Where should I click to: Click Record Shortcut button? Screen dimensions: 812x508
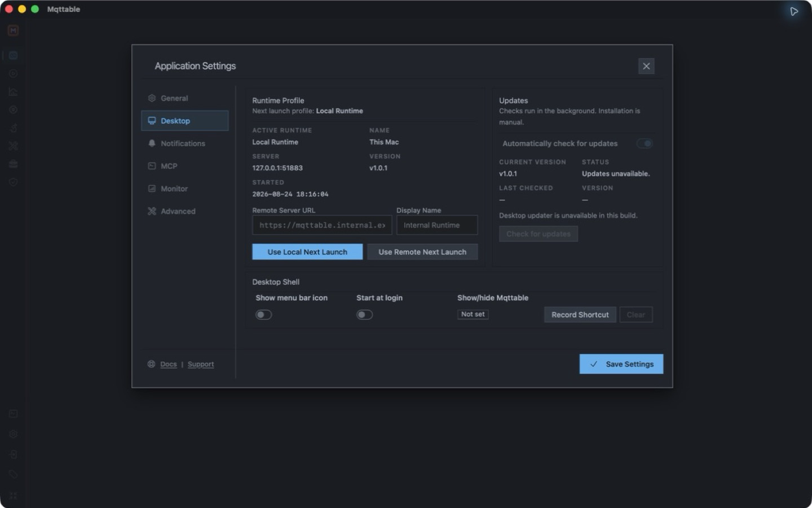coord(580,314)
